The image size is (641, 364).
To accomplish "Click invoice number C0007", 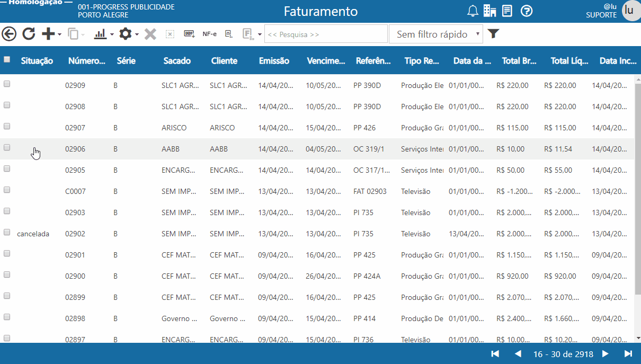I will click(75, 191).
